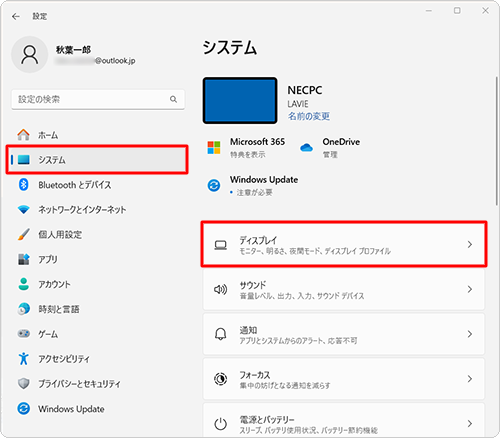
Task: Expand the フォーカス row chevron
Action: pos(470,379)
